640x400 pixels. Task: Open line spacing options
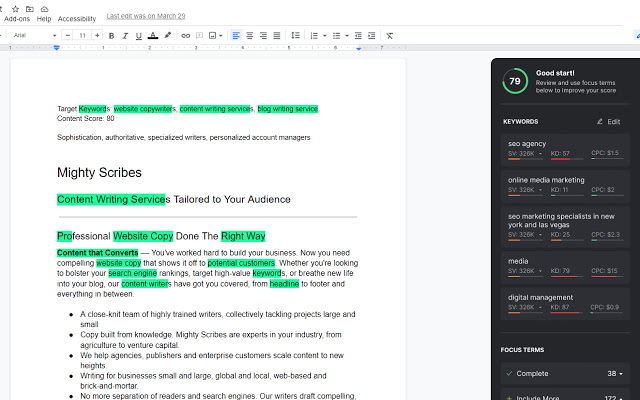tap(294, 35)
